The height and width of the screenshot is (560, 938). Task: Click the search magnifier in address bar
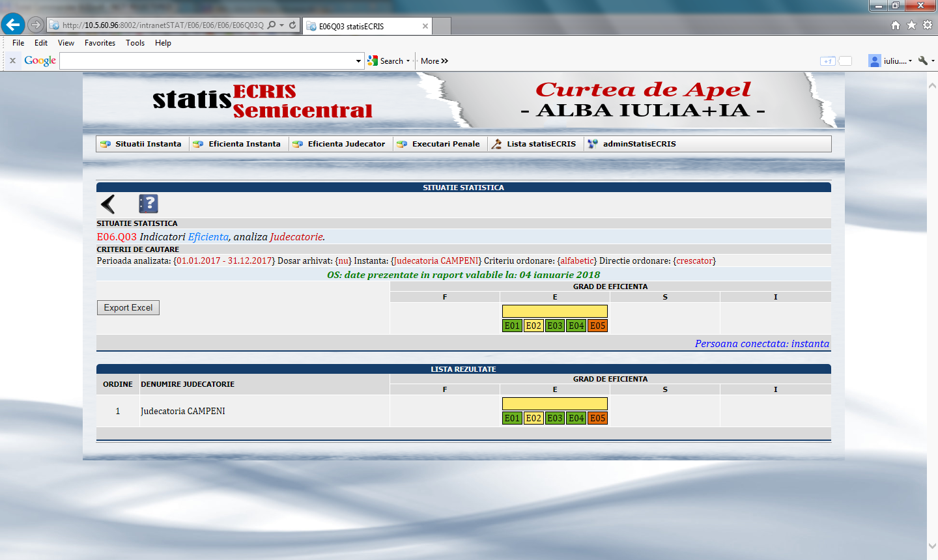point(272,25)
